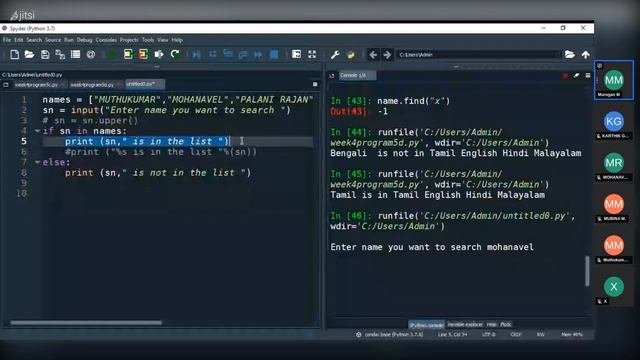
Task: Click conda base Python status entry
Action: click(390, 335)
